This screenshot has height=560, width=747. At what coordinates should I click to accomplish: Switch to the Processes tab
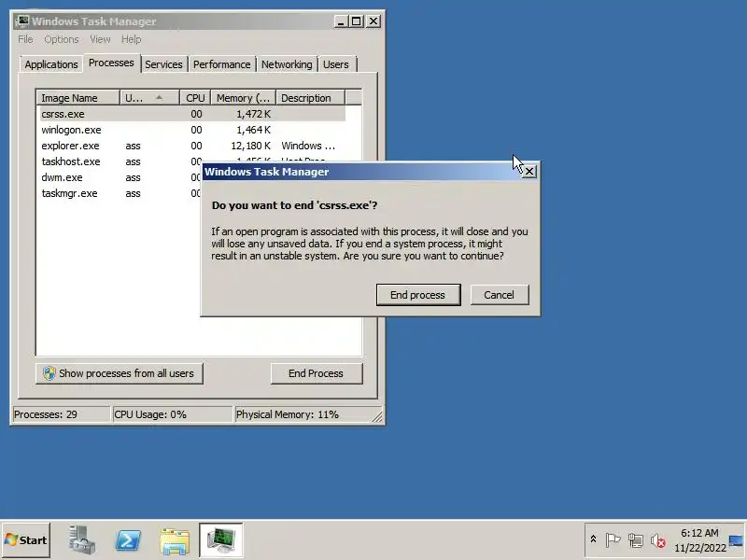(x=111, y=63)
